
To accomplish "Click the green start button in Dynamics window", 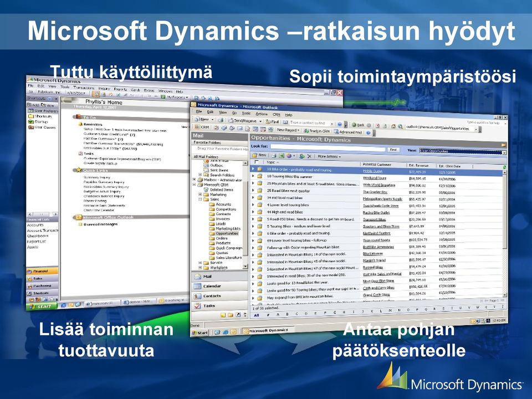I will 43,306.
